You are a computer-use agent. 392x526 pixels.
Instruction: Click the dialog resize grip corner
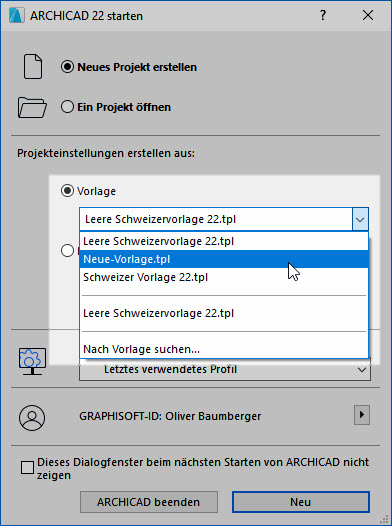click(385, 520)
